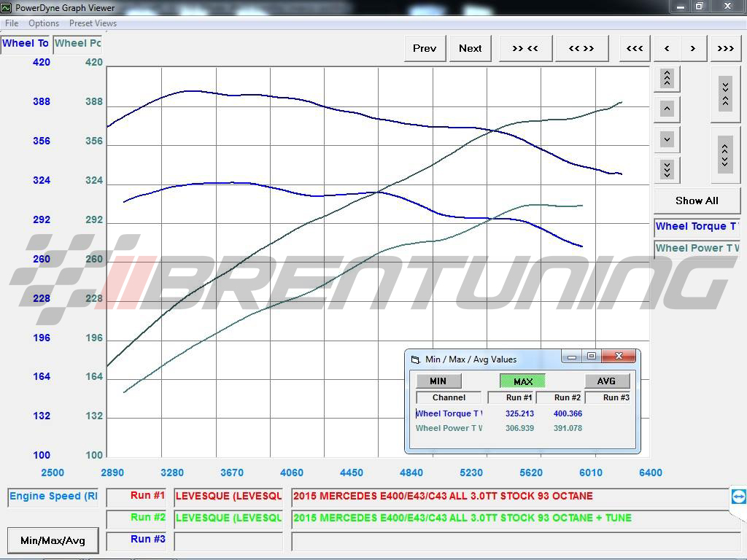The image size is (747, 560).
Task: Minimize the PowerDyne Graph Viewer window
Action: tap(681, 6)
